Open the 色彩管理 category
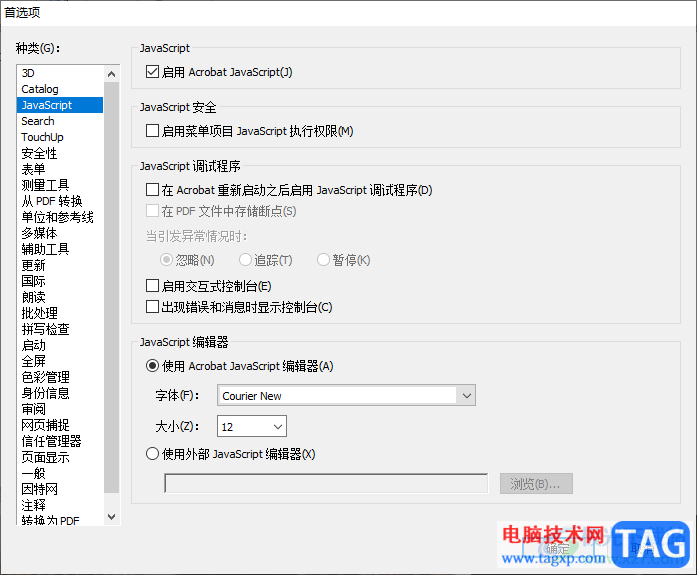The image size is (697, 575). pyautogui.click(x=60, y=377)
